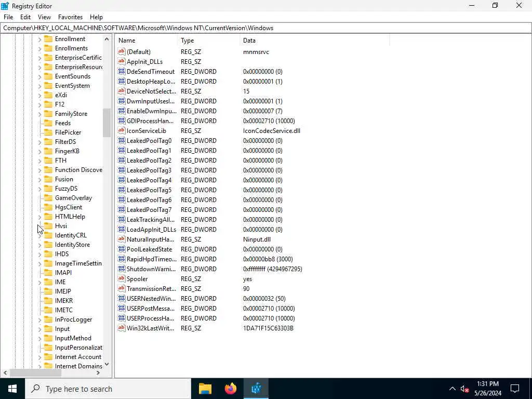The image size is (532, 399).
Task: Click the Registry Editor title bar icon
Action: tap(5, 6)
